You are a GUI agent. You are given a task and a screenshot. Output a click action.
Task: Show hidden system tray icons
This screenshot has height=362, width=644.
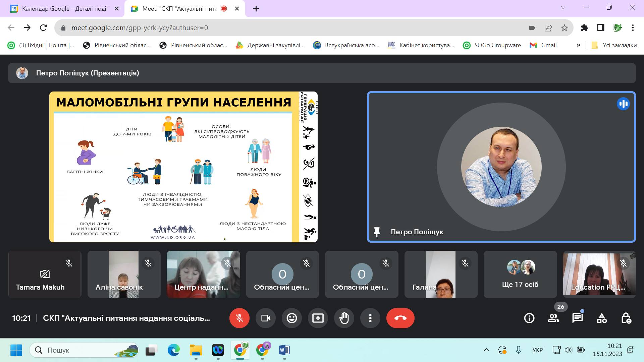point(486,350)
